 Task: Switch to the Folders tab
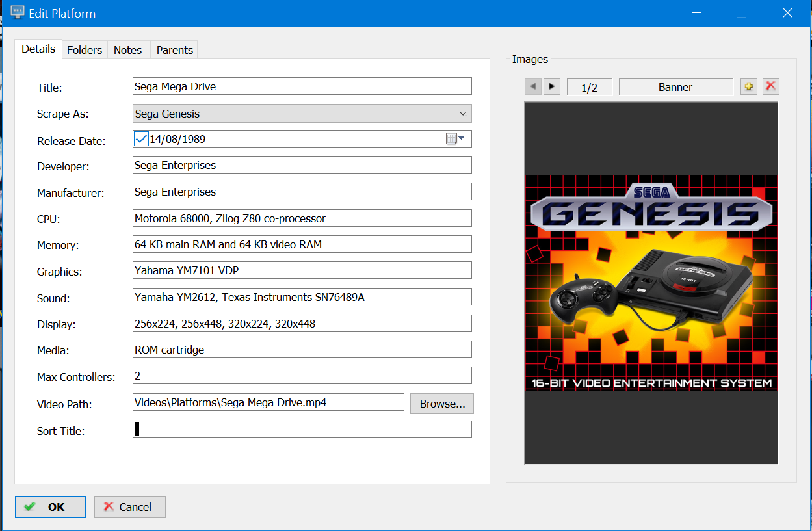tap(85, 50)
